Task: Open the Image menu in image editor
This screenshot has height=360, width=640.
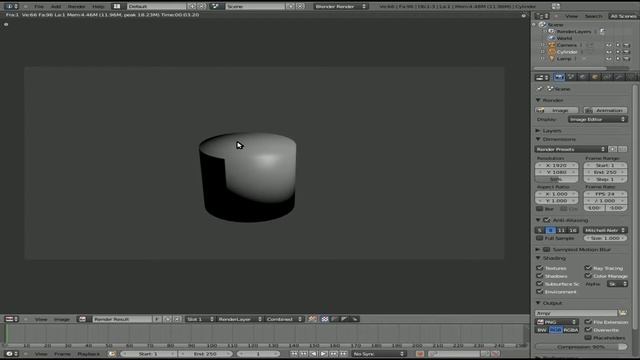Action: tap(62, 319)
